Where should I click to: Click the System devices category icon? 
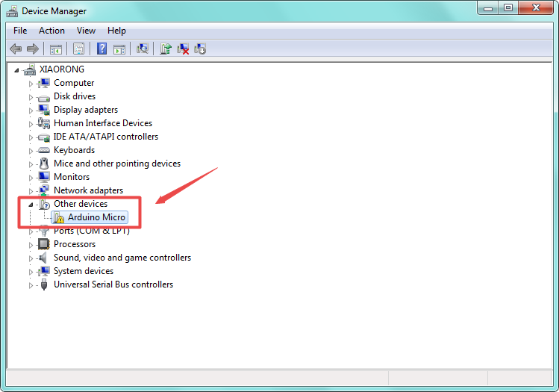[44, 271]
